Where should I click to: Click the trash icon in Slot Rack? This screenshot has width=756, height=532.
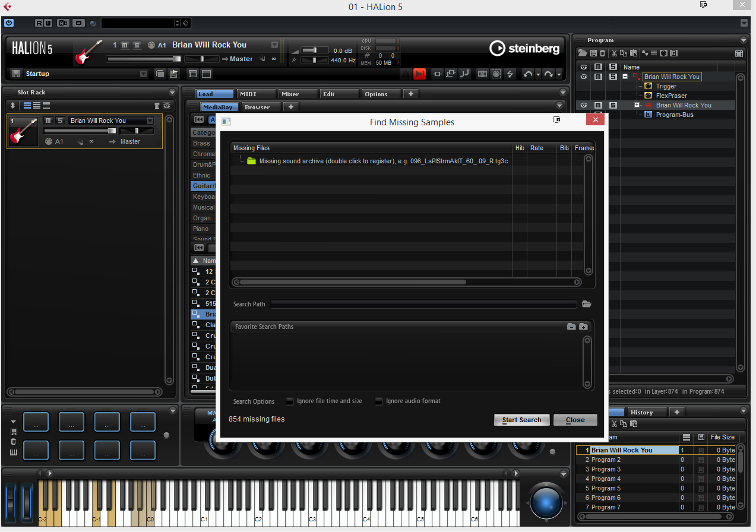tap(157, 106)
